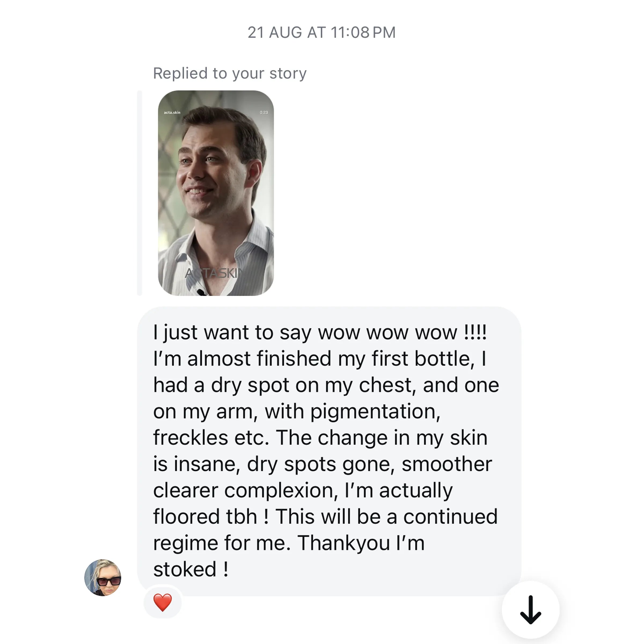
Task: Click the word "pigmentation" in the message
Action: point(375,411)
